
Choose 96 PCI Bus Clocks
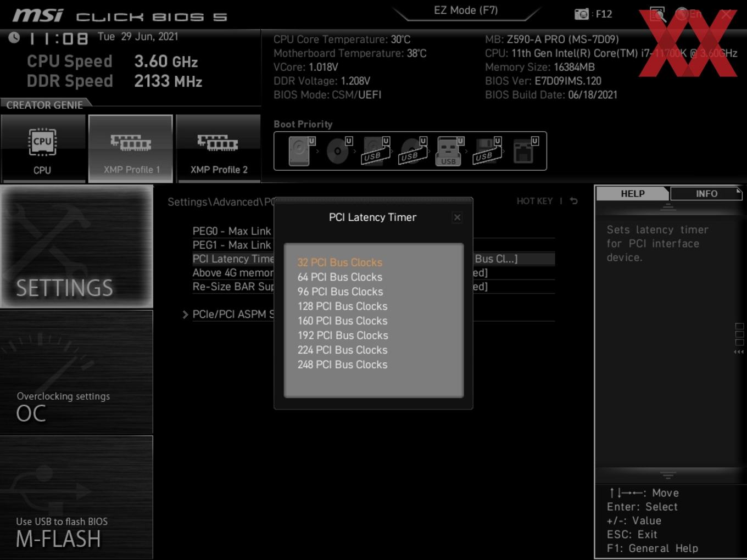(x=341, y=292)
